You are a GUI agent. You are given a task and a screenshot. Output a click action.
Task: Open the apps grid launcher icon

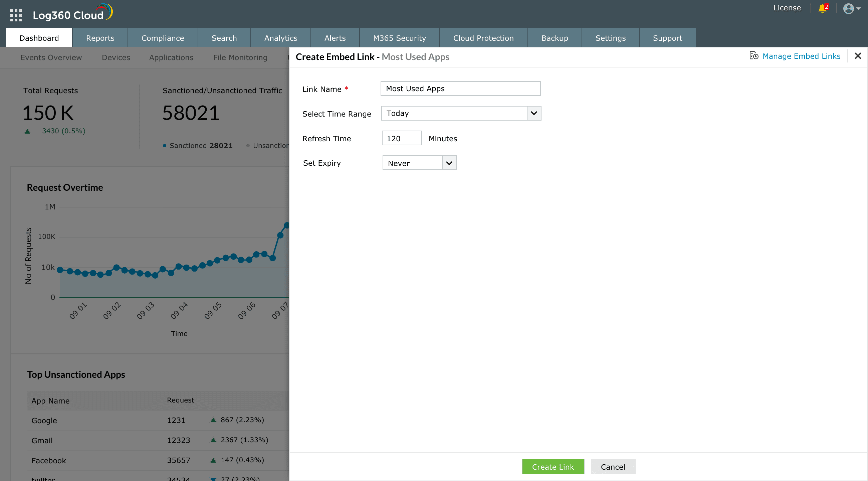[16, 15]
